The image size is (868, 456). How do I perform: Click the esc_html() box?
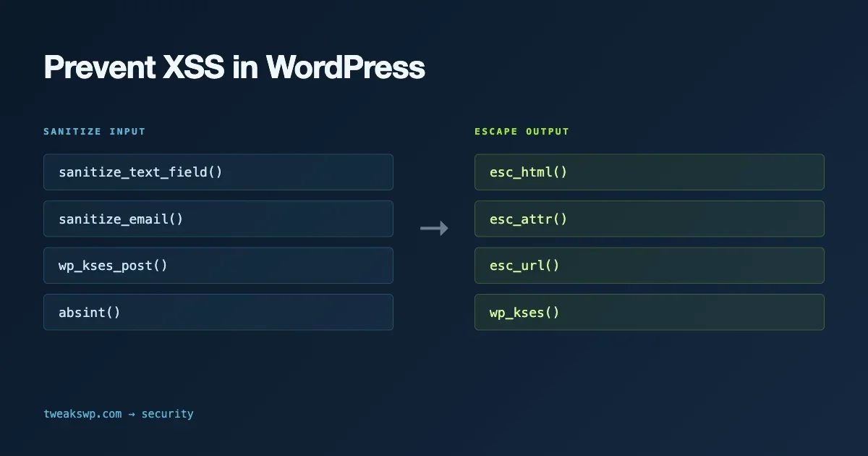[x=650, y=172]
